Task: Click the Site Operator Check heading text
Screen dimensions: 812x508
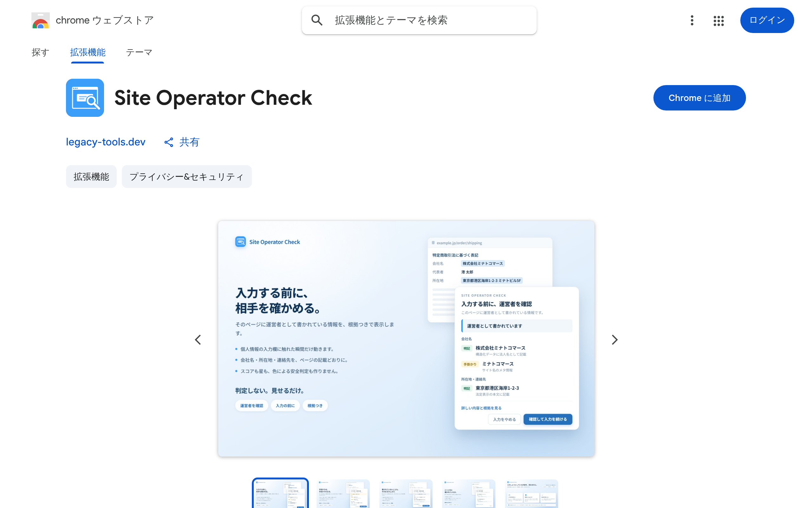Action: (213, 98)
